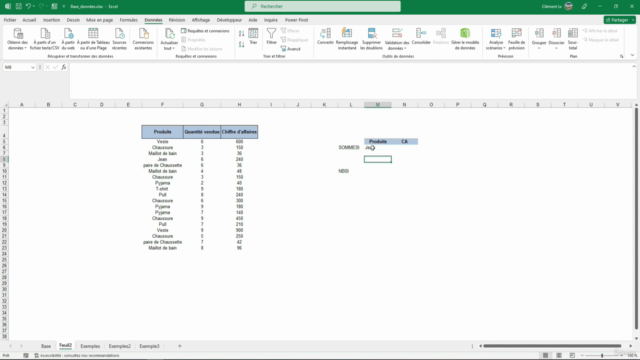Switch to the Développeur tab
This screenshot has height=360, width=640.
click(x=229, y=20)
